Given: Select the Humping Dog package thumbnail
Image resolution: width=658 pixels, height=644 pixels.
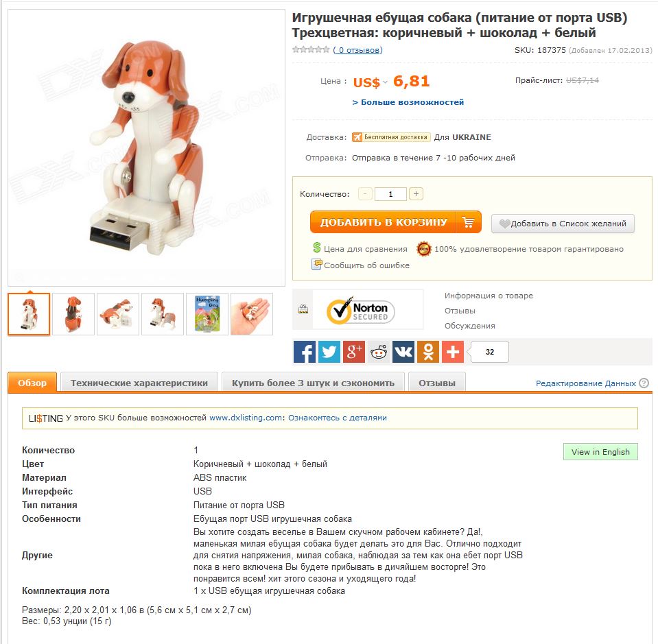Looking at the screenshot, I should click(x=207, y=314).
